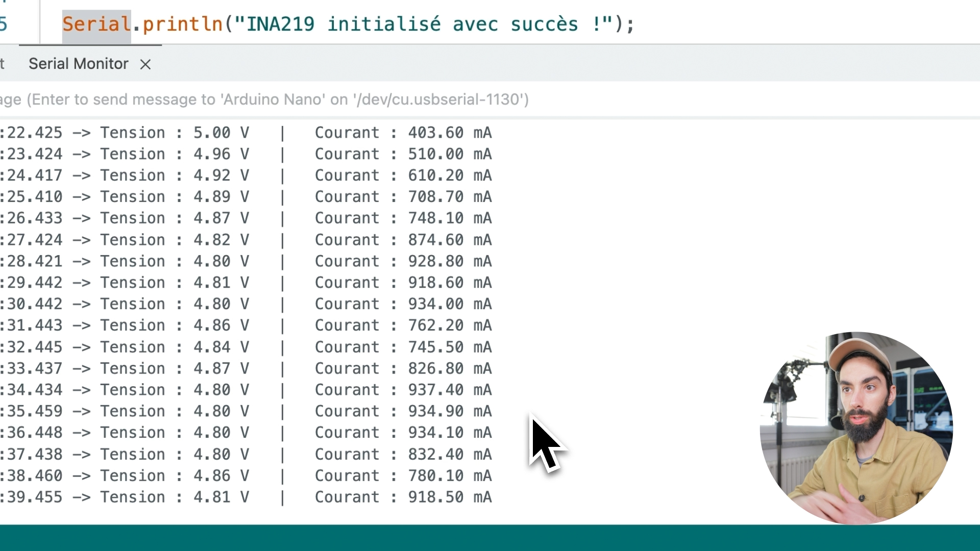Click timestamp :39.455 on last output line
Screen dimensions: 980x551
[32, 497]
